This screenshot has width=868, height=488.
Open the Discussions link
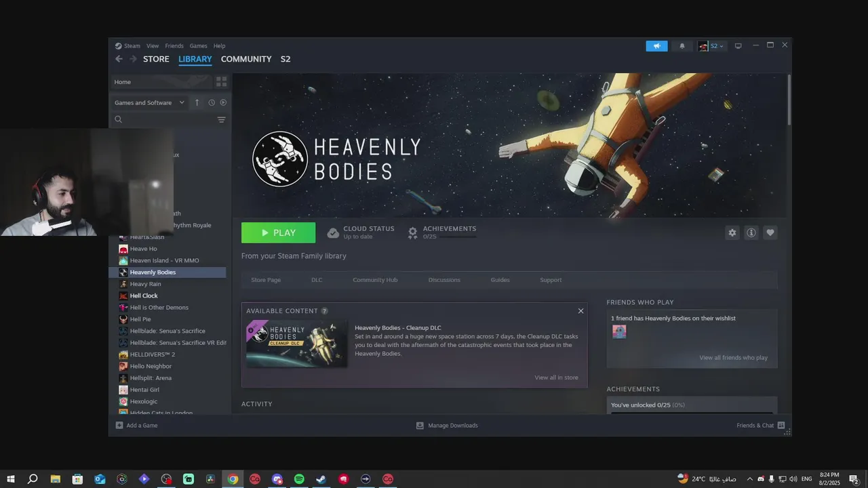click(444, 280)
